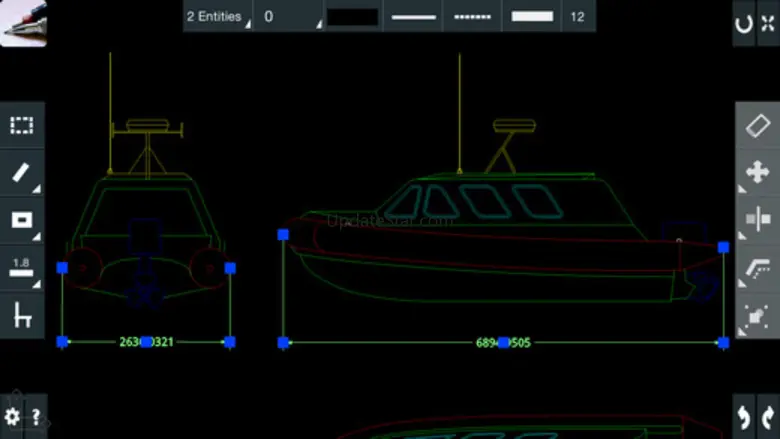Select the thick white line weight

pos(532,16)
